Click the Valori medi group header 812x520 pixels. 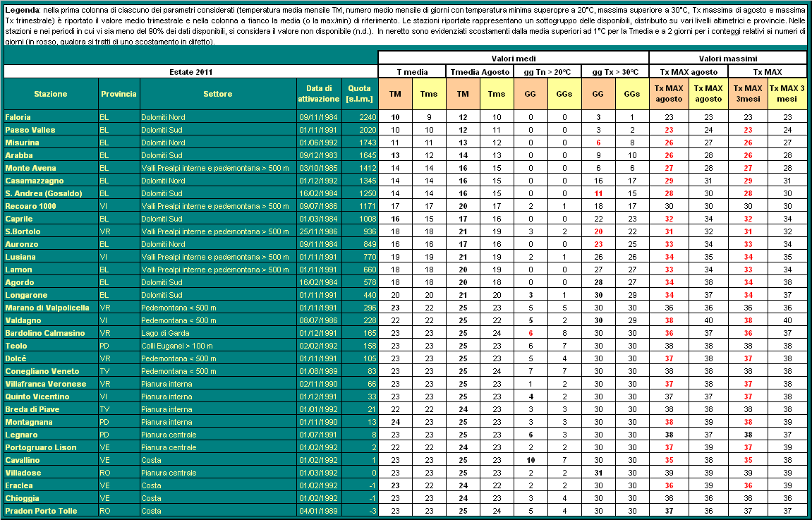point(513,59)
